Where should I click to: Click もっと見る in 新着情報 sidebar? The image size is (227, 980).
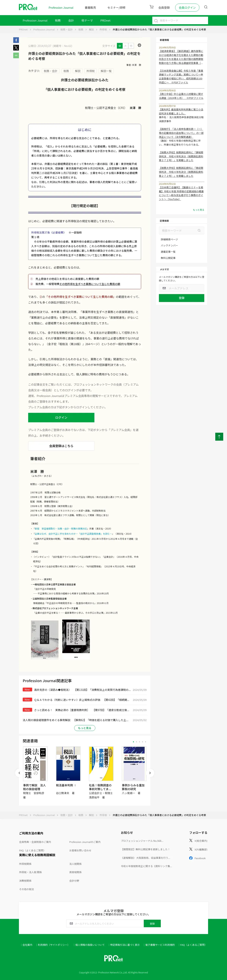pyautogui.click(x=198, y=210)
